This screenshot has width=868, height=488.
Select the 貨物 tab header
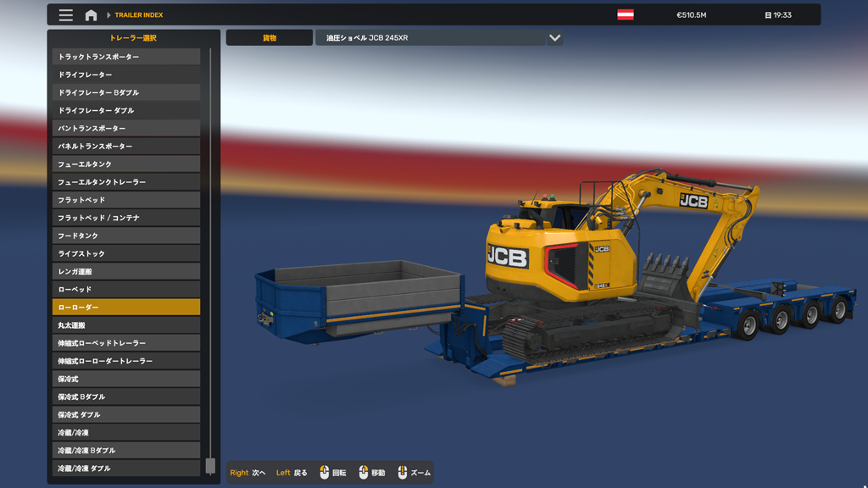coord(269,38)
